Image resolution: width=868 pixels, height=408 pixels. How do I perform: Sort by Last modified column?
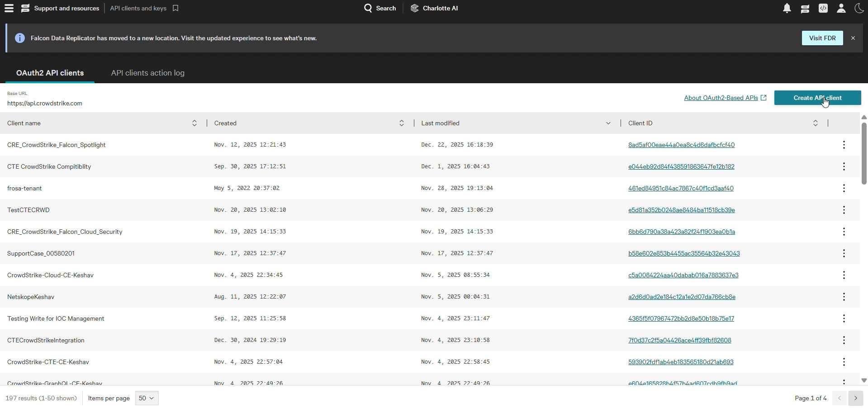(608, 123)
